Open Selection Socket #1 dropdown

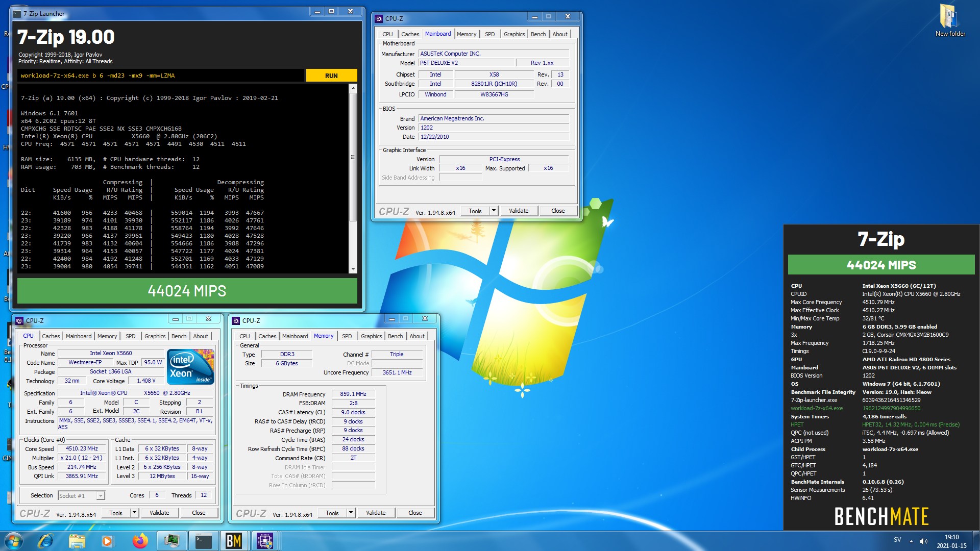(x=81, y=495)
